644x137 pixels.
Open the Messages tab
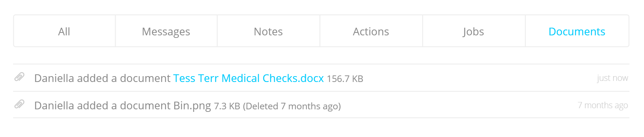point(166,31)
